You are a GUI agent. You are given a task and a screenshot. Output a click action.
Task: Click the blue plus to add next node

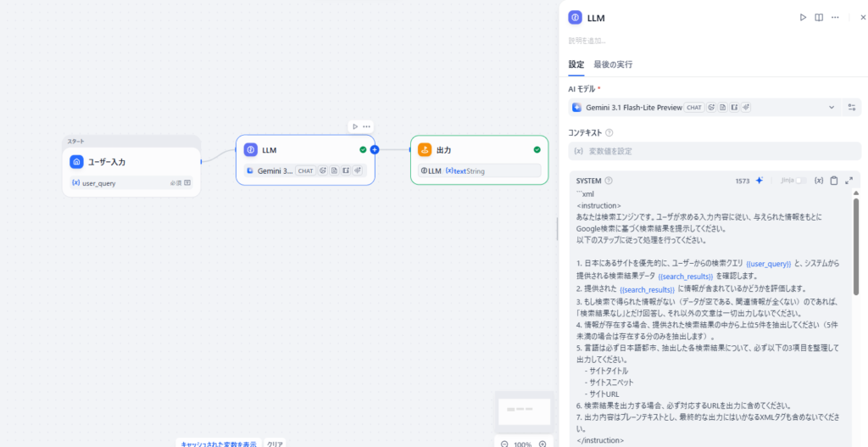pyautogui.click(x=375, y=149)
